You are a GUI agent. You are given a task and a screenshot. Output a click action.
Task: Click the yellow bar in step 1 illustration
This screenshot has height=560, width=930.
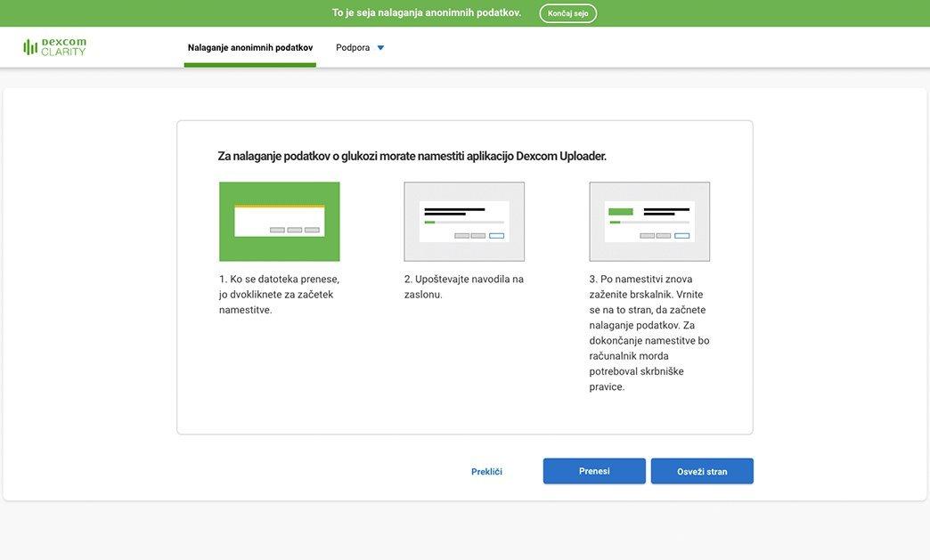click(x=280, y=207)
